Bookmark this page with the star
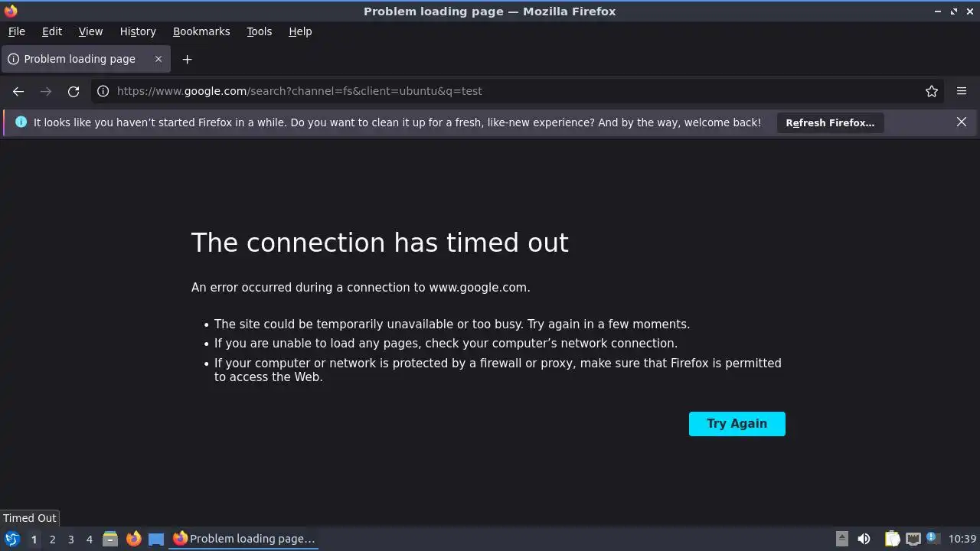Viewport: 980px width, 551px height. coord(932,91)
